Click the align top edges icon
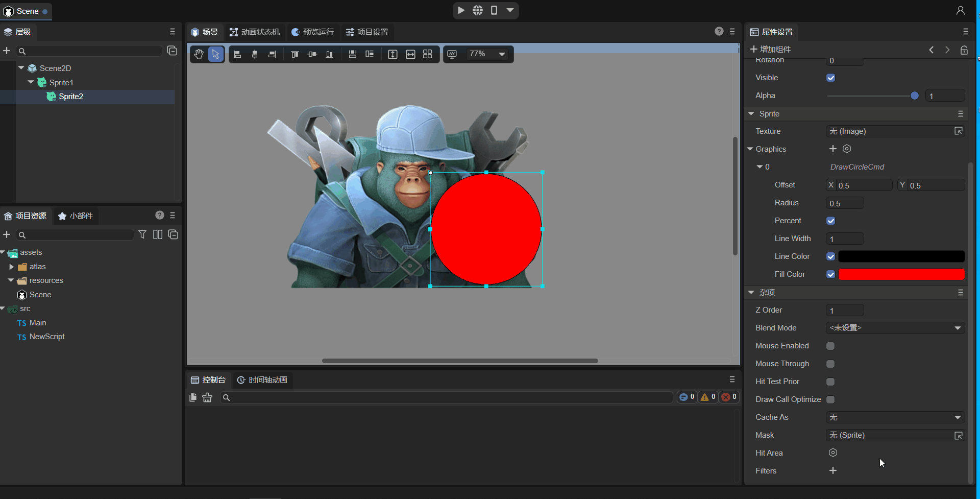Screen dimensions: 980x499 coord(295,54)
